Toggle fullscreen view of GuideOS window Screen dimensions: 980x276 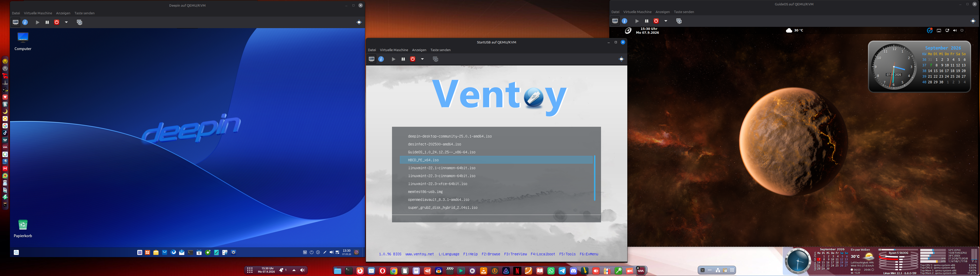pos(973,21)
